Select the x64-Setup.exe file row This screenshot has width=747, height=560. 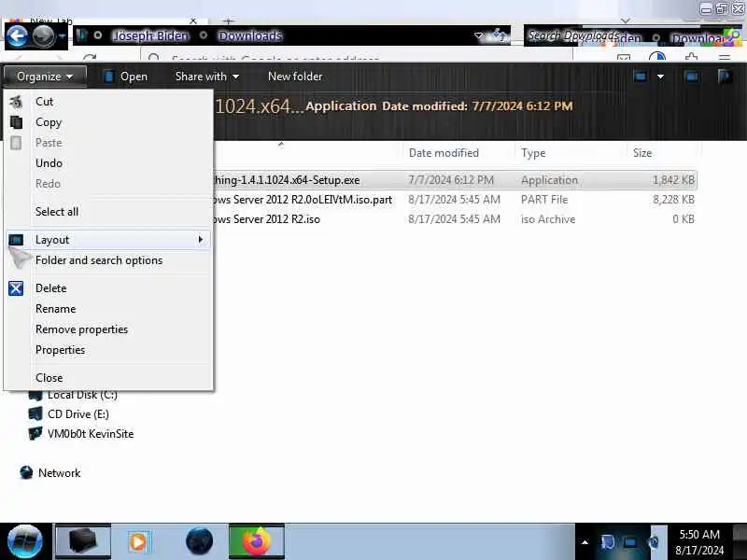click(x=455, y=180)
